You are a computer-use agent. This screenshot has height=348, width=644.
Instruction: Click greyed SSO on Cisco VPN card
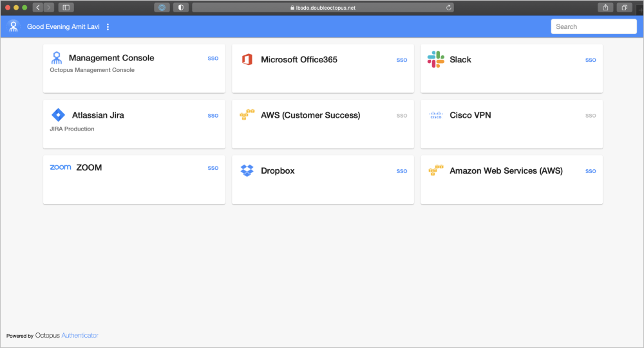591,116
